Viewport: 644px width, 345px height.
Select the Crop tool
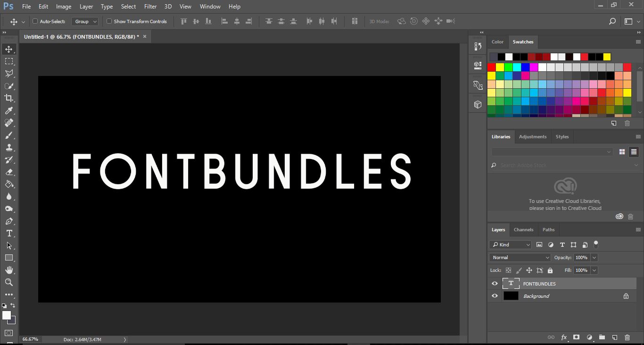pyautogui.click(x=9, y=98)
